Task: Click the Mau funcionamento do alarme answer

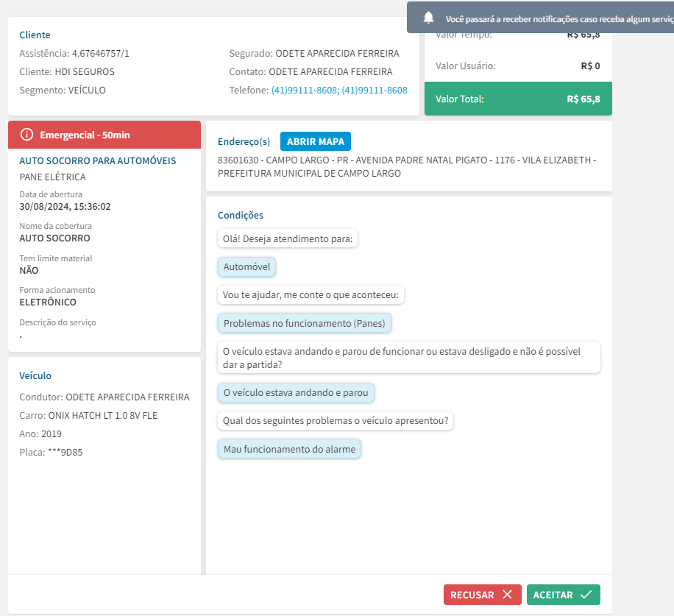Action: click(289, 449)
